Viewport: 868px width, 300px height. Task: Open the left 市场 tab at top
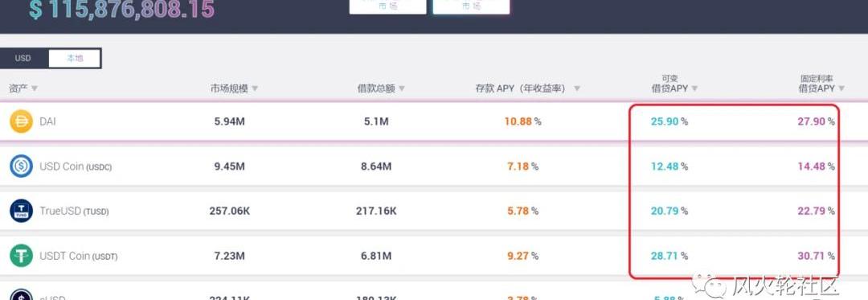[387, 6]
